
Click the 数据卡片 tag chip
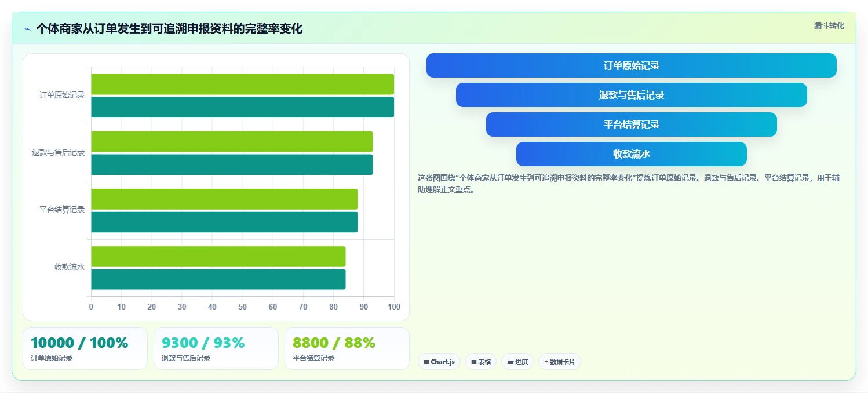[x=560, y=362]
